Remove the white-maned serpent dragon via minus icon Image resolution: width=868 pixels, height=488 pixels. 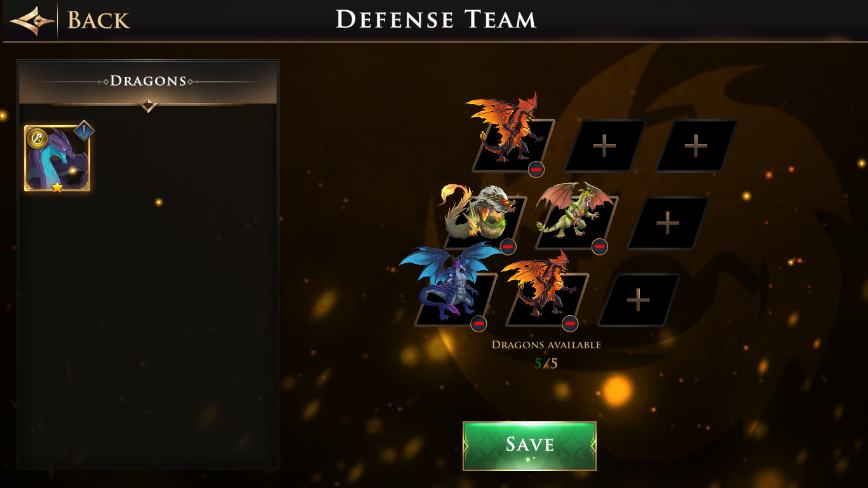pyautogui.click(x=508, y=246)
